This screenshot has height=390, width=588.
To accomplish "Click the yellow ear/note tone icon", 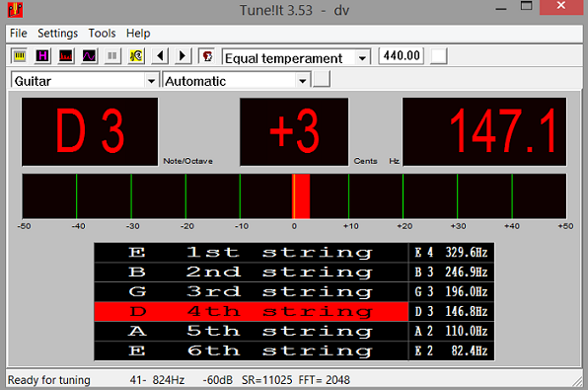I will coord(136,56).
